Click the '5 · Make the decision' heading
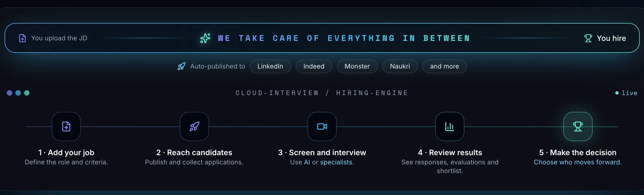This screenshot has height=195, width=644. click(578, 153)
